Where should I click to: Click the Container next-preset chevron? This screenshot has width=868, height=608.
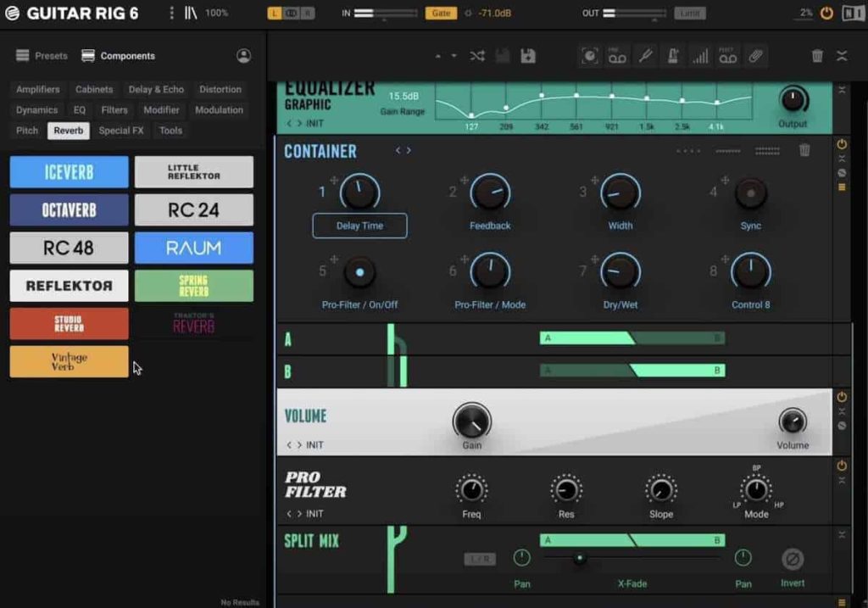408,150
